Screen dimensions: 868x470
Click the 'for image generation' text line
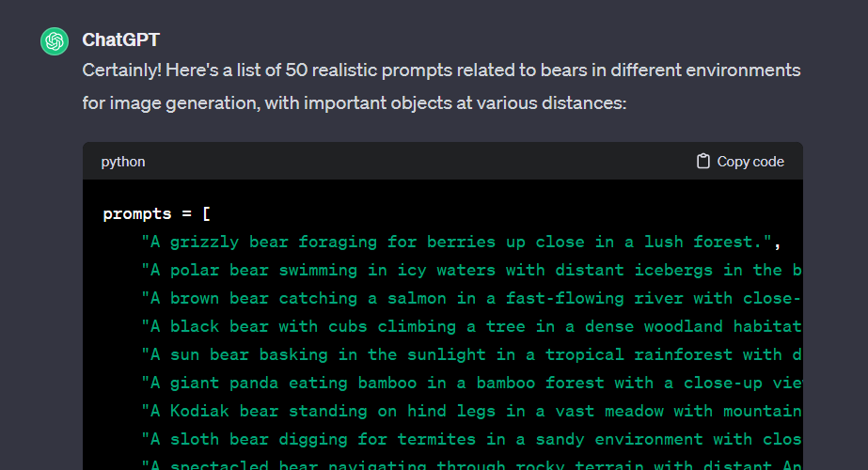point(355,103)
